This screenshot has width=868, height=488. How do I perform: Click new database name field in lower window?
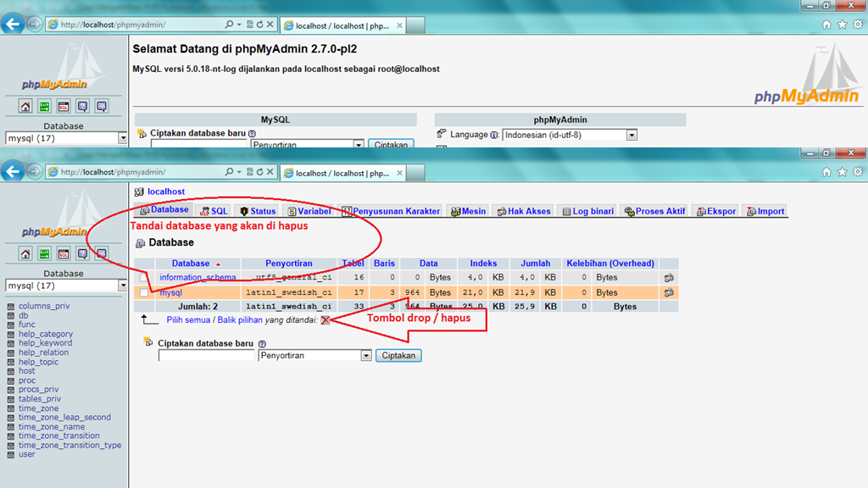click(x=206, y=356)
